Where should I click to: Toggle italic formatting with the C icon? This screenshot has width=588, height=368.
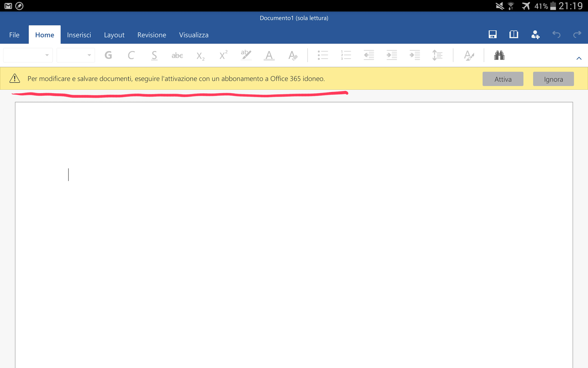(131, 55)
